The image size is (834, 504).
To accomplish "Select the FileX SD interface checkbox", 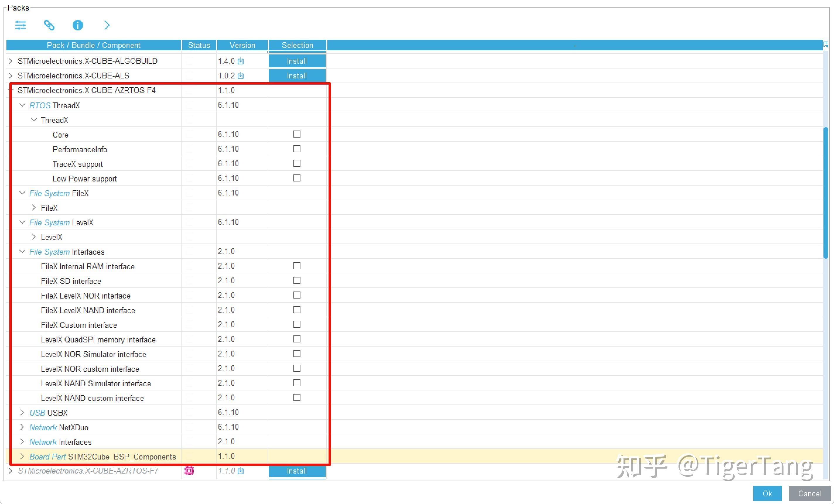I will tap(297, 280).
